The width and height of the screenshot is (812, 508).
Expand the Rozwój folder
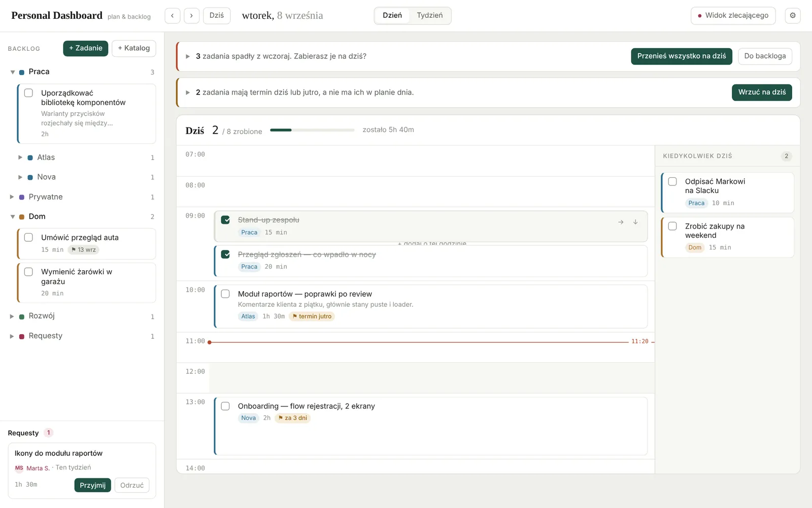(x=12, y=316)
